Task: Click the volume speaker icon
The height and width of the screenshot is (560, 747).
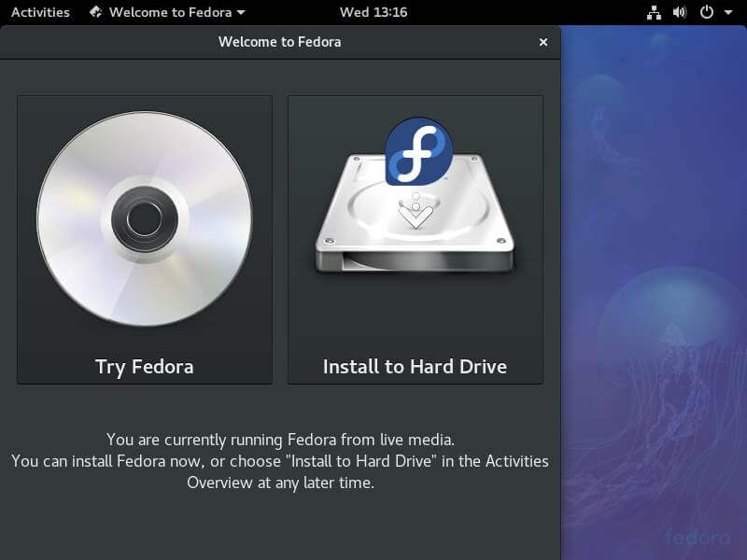Action: tap(680, 12)
